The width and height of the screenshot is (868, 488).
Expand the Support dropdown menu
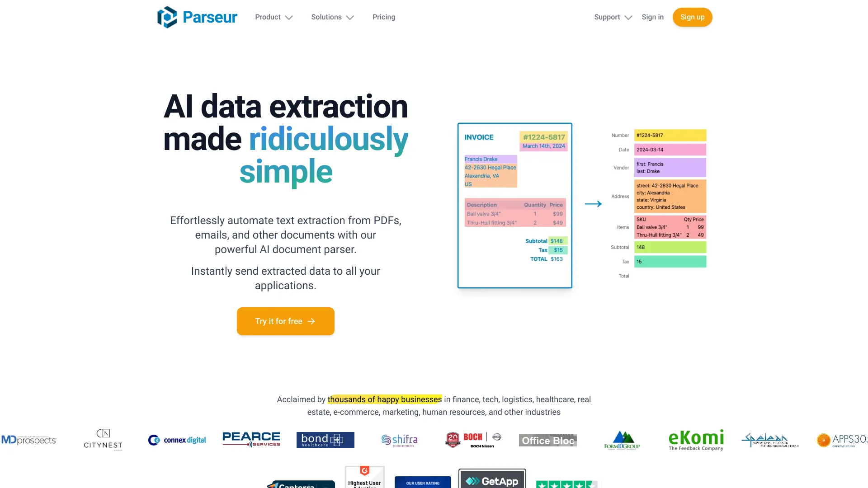(x=613, y=17)
